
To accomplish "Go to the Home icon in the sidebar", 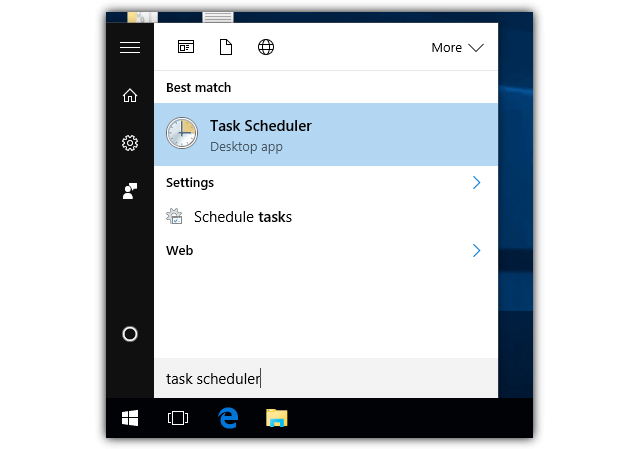I will (x=130, y=96).
